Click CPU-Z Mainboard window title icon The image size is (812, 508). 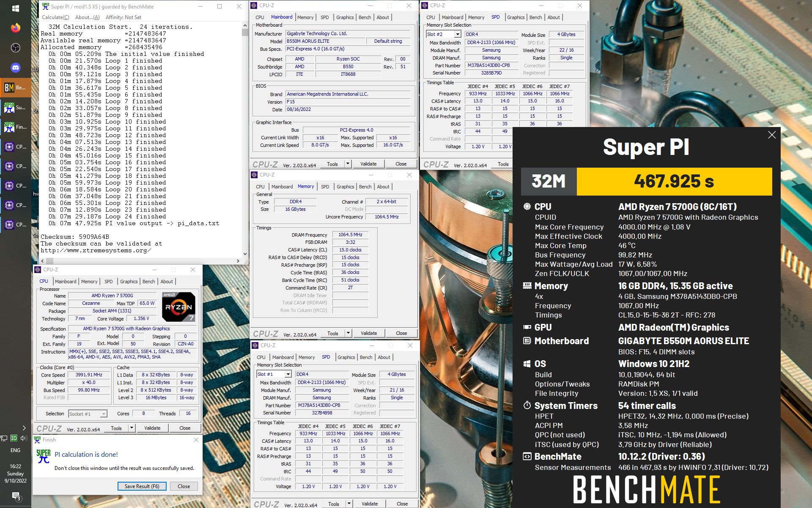pos(254,6)
